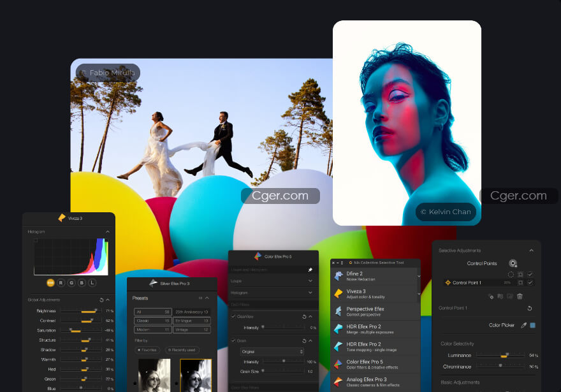Click the pin icon in Color Efex panel
The height and width of the screenshot is (392, 561).
pyautogui.click(x=310, y=270)
